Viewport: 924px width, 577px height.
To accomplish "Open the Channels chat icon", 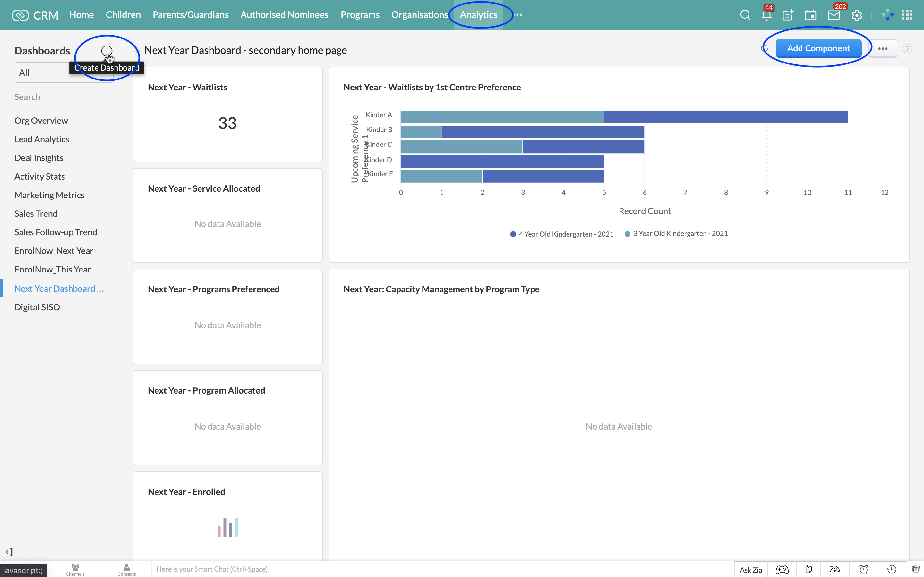I will 75,569.
